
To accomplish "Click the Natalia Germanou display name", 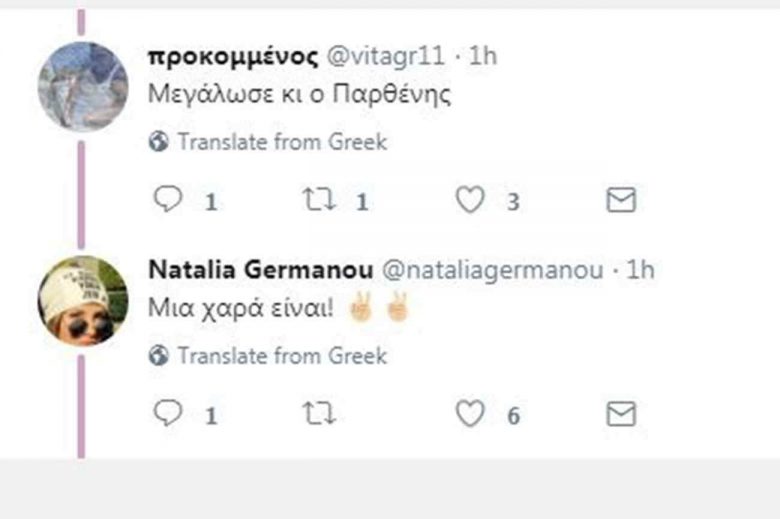I will [x=260, y=271].
